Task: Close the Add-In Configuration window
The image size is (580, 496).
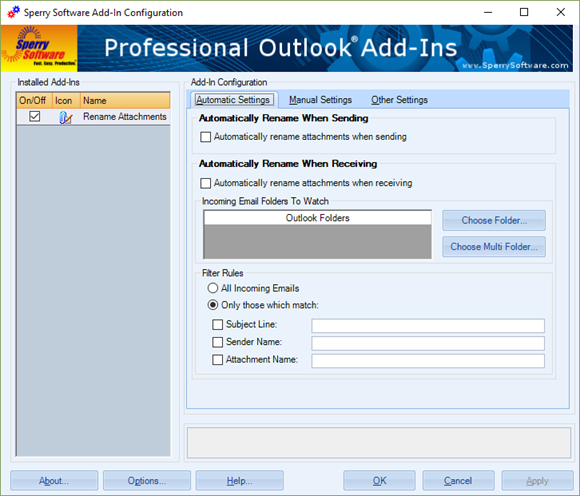Action: [560, 12]
